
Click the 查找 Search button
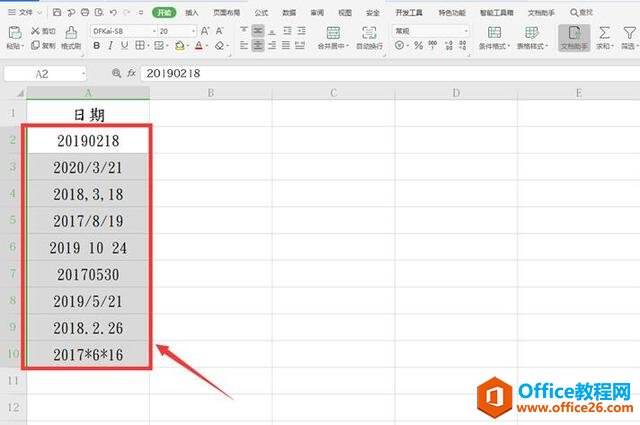pyautogui.click(x=581, y=13)
